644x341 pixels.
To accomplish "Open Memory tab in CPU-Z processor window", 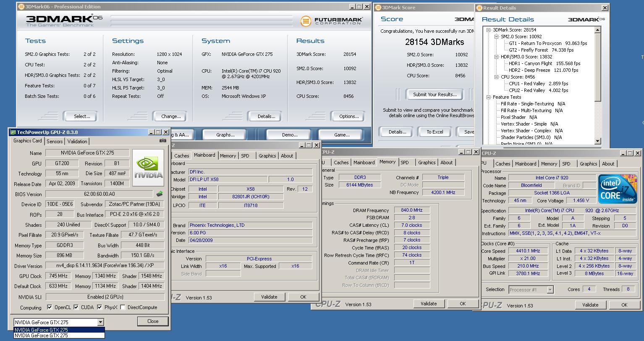I will pyautogui.click(x=549, y=164).
